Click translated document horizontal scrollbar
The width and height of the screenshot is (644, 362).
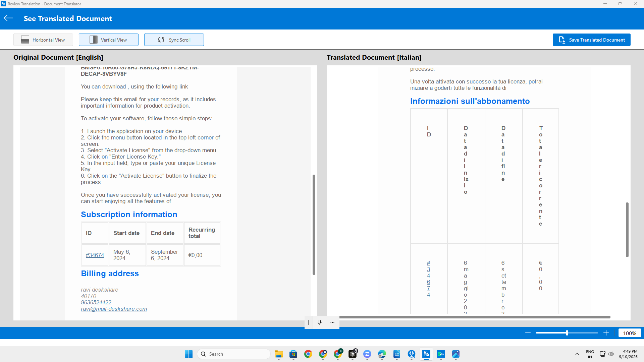click(x=475, y=317)
